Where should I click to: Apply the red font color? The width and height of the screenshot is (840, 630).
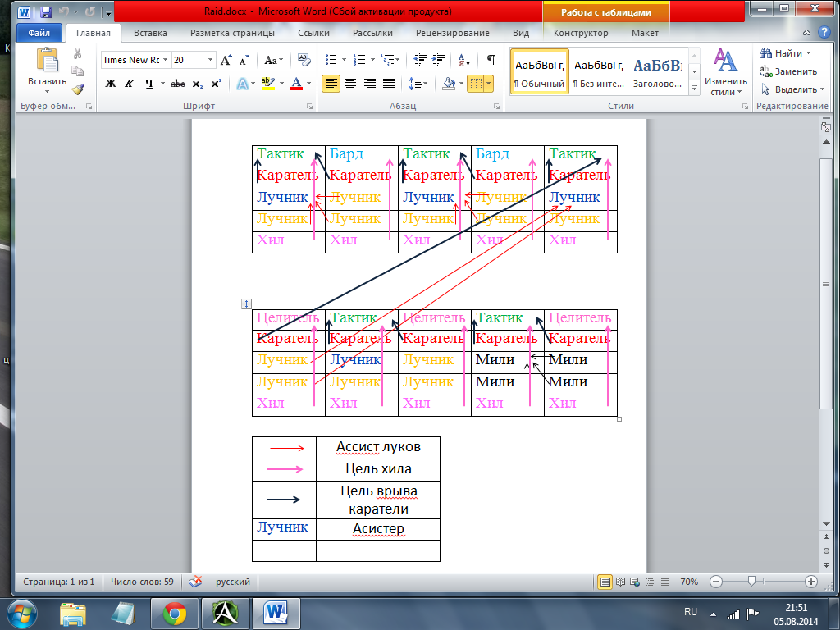pyautogui.click(x=296, y=84)
